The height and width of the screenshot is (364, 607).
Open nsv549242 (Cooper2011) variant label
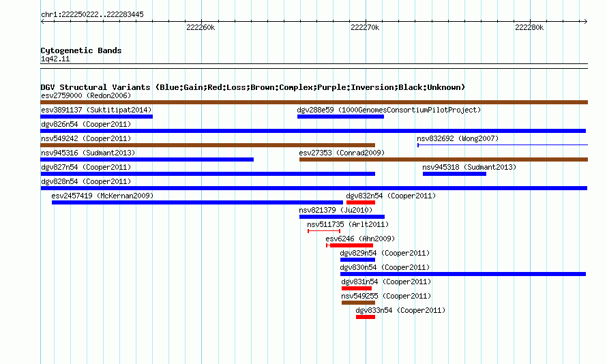pos(86,138)
